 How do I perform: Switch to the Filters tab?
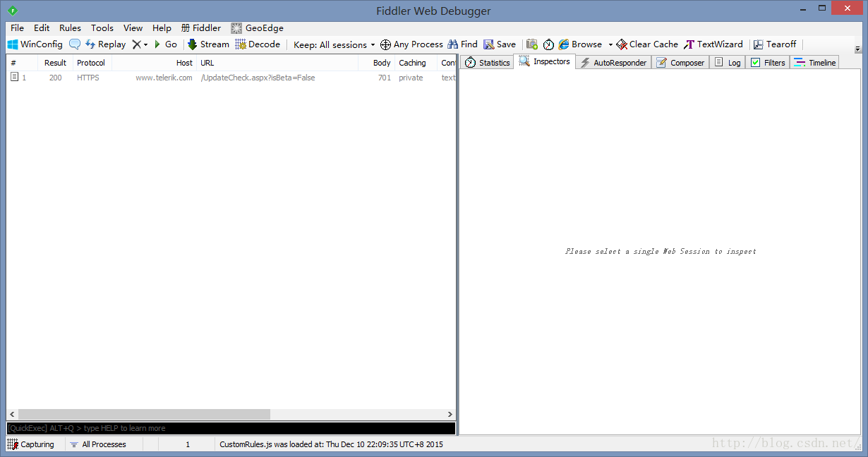[768, 63]
